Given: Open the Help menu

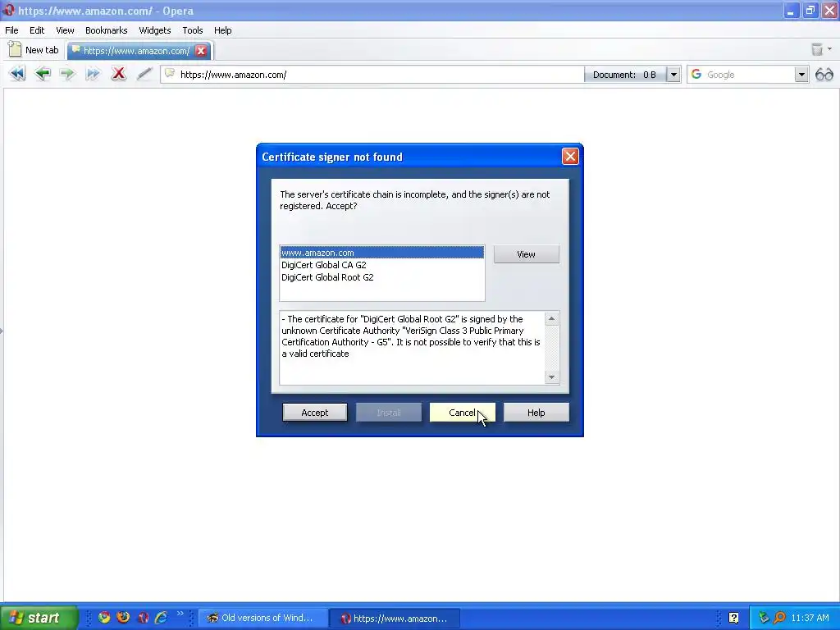Looking at the screenshot, I should click(223, 30).
